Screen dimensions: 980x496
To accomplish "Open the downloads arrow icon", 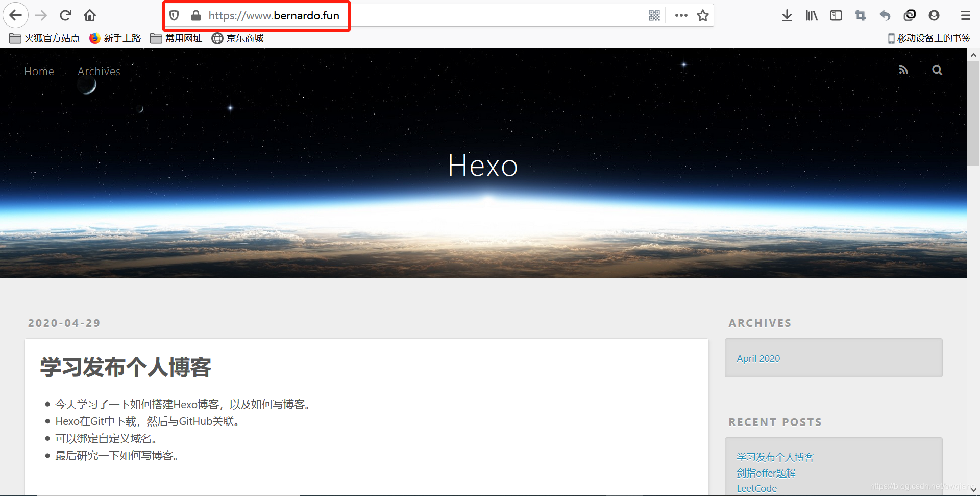I will (x=787, y=15).
